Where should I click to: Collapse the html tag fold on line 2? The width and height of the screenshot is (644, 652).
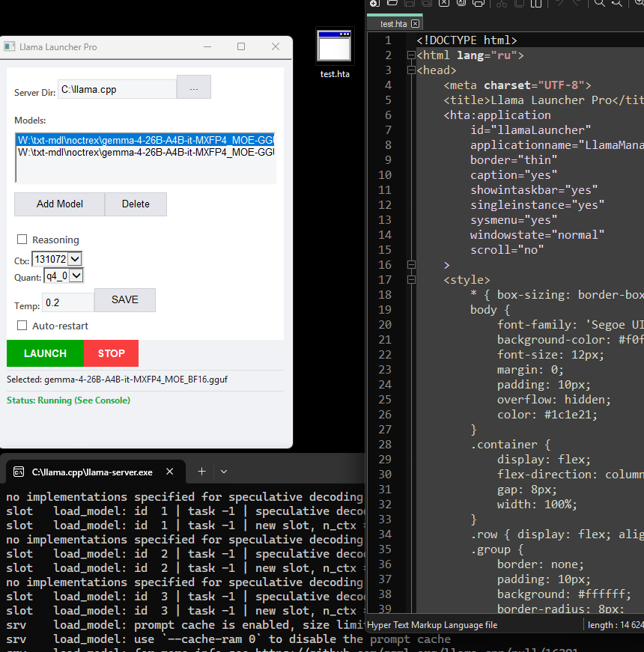[411, 55]
